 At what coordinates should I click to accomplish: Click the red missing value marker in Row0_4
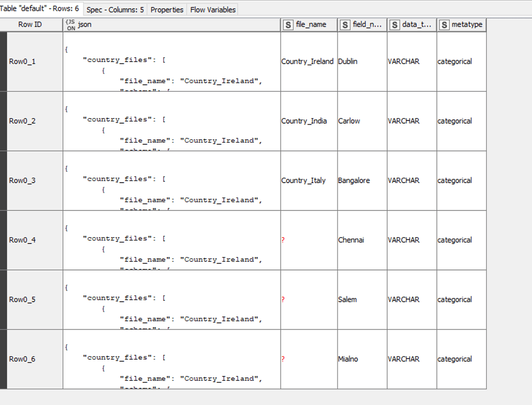[x=282, y=240]
